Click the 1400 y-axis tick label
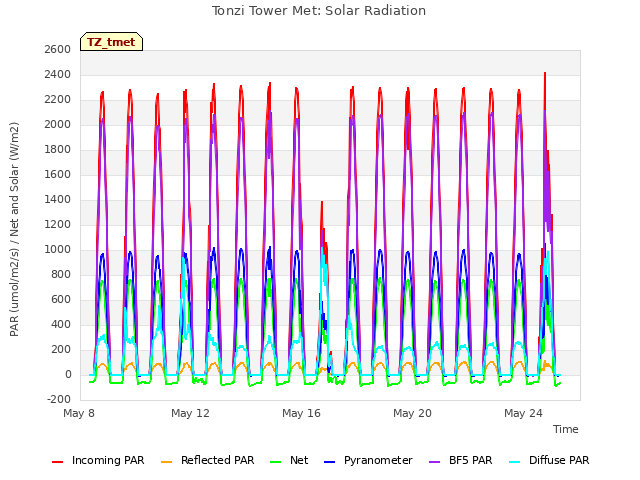Screen dimensions: 640x480 [x=58, y=200]
